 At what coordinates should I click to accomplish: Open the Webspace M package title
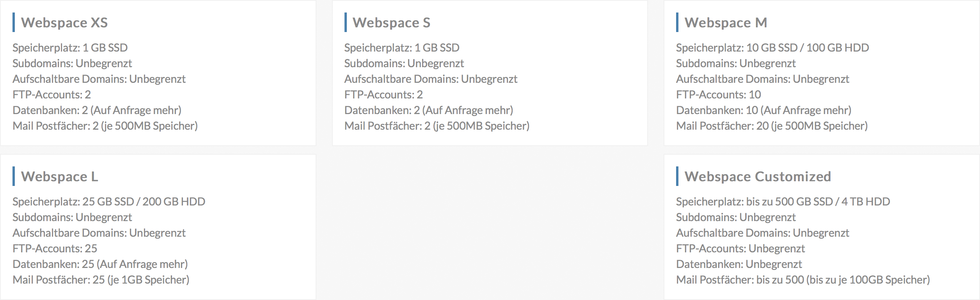click(x=726, y=23)
